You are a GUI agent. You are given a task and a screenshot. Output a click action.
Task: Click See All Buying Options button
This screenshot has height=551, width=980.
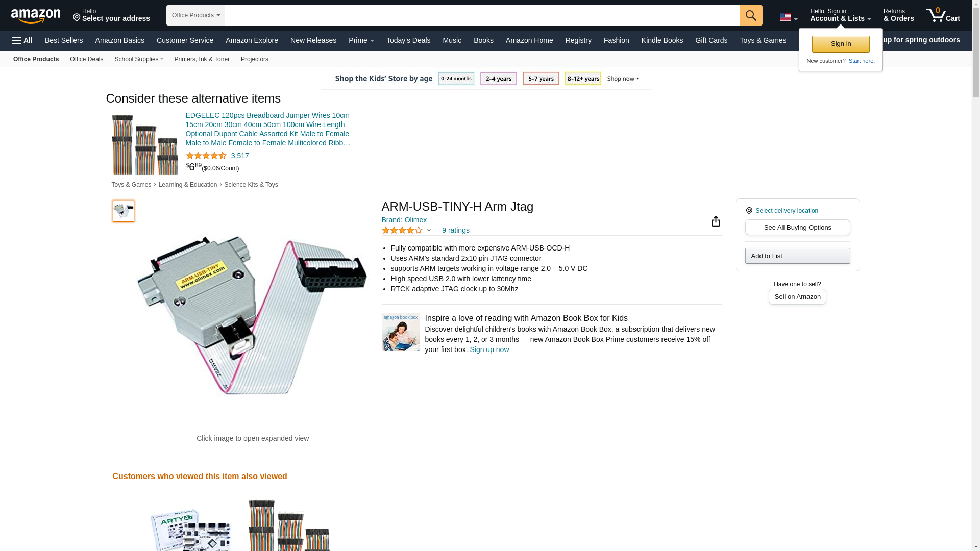[x=797, y=228]
